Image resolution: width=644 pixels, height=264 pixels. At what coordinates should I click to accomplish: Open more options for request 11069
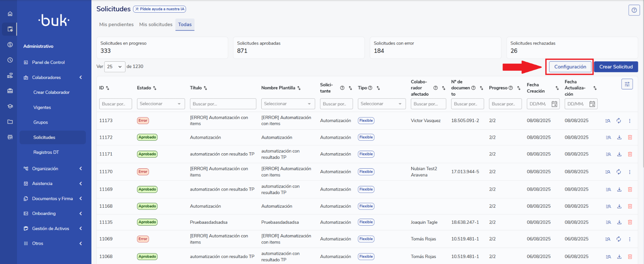click(629, 239)
